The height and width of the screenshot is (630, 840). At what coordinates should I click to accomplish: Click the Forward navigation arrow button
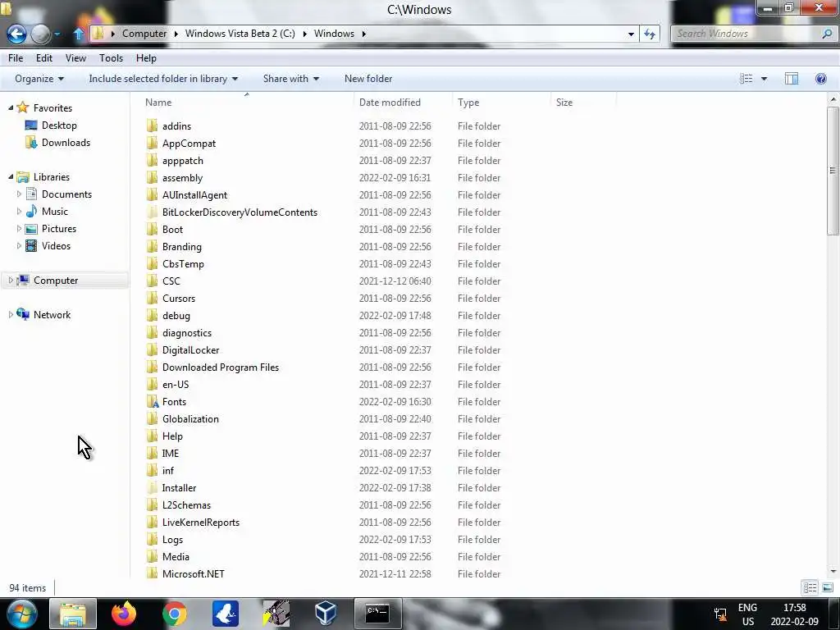click(41, 34)
